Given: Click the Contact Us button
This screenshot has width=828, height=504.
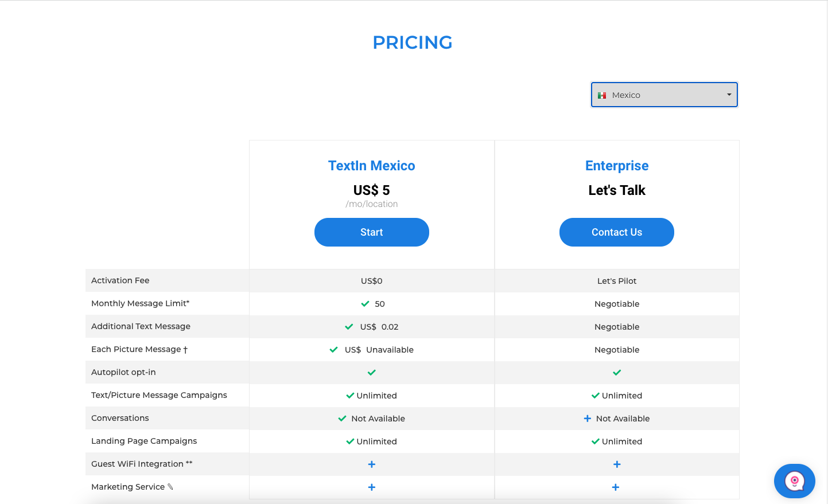Looking at the screenshot, I should [617, 232].
